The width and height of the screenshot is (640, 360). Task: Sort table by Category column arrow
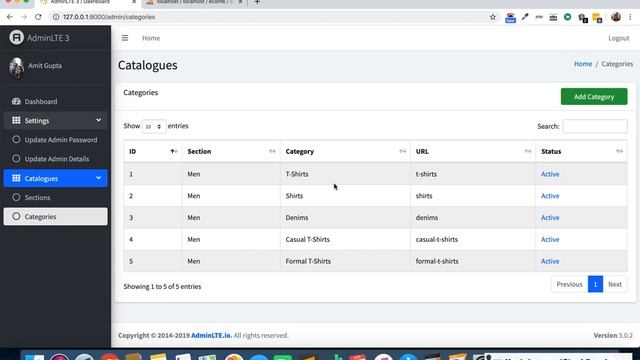[402, 151]
